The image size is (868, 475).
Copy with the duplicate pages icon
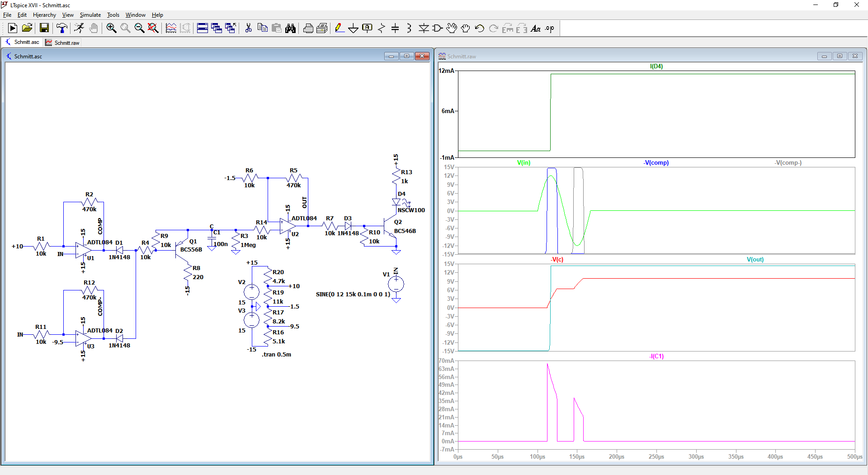point(262,28)
